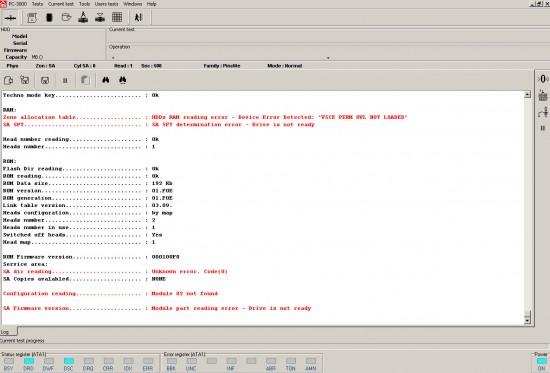The image size is (550, 373).
Task: Open the Windows menu
Action: [x=132, y=4]
